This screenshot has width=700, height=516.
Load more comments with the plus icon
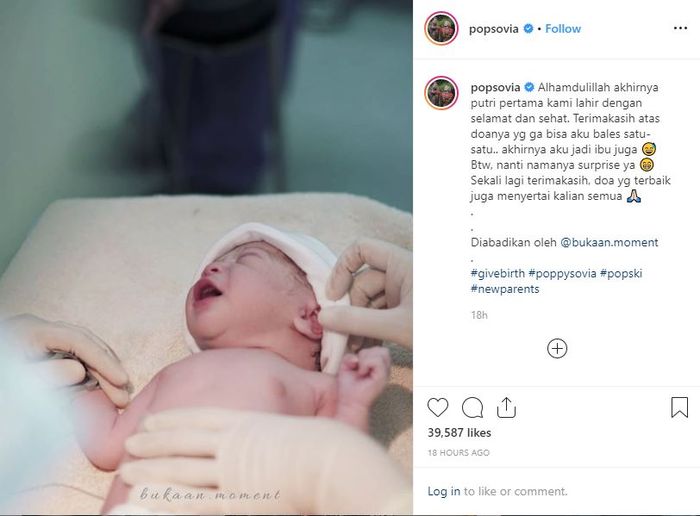click(x=557, y=348)
